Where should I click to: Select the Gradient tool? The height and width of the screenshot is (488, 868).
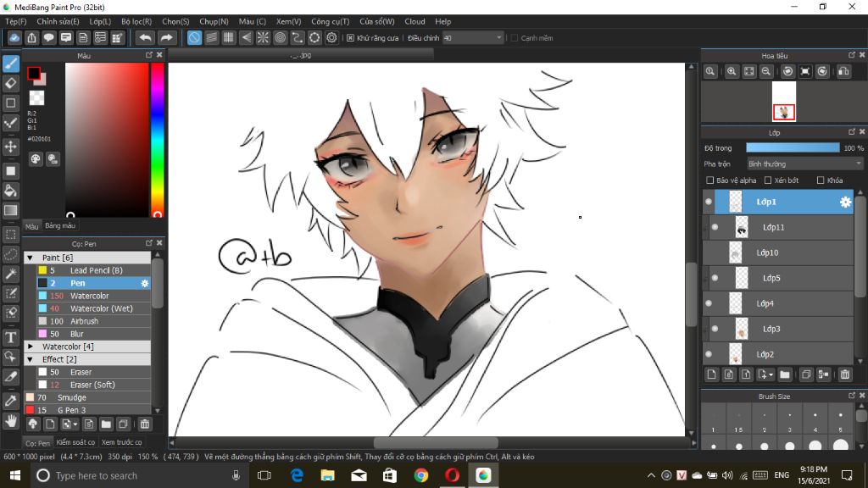point(10,210)
